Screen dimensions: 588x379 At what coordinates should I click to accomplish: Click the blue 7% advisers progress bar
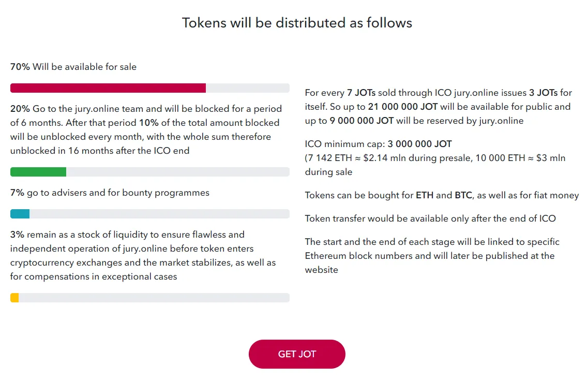point(20,214)
